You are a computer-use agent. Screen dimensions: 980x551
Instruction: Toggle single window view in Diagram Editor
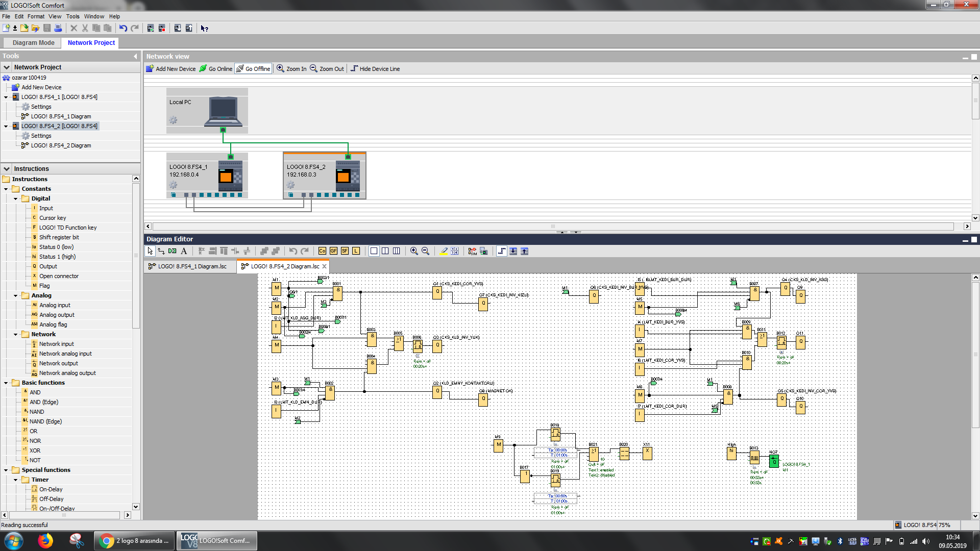point(374,251)
